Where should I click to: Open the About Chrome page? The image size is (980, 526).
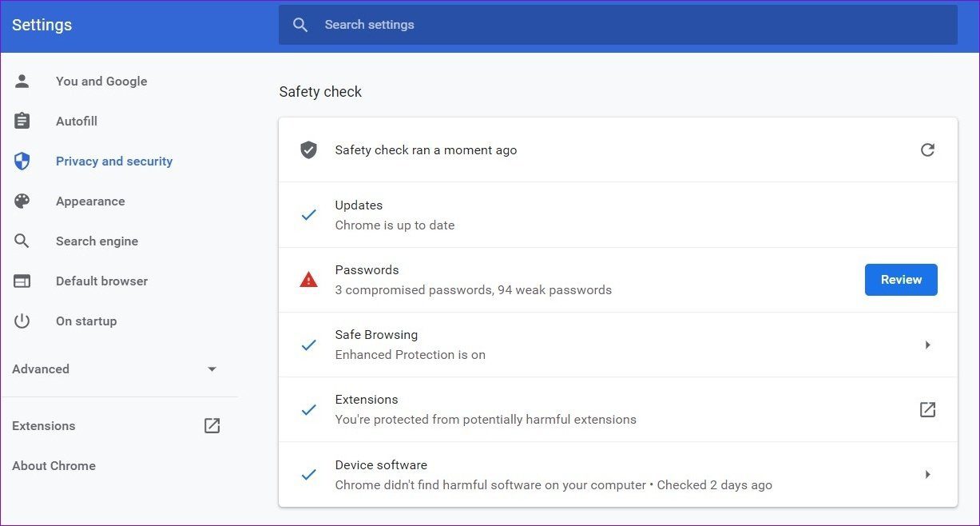[54, 466]
